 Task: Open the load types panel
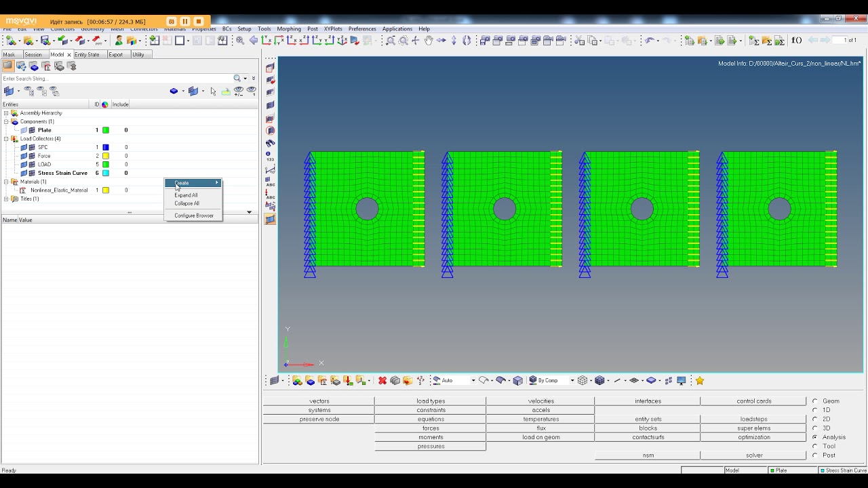431,401
